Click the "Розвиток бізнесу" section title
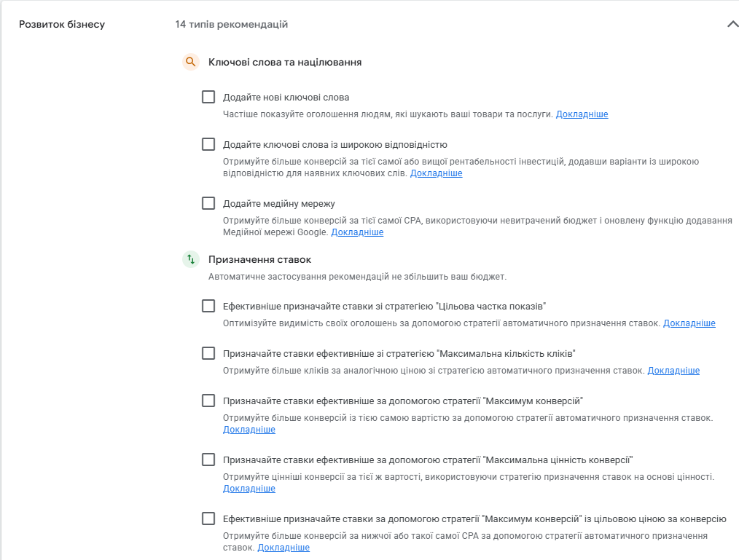739x560 pixels. tap(62, 25)
